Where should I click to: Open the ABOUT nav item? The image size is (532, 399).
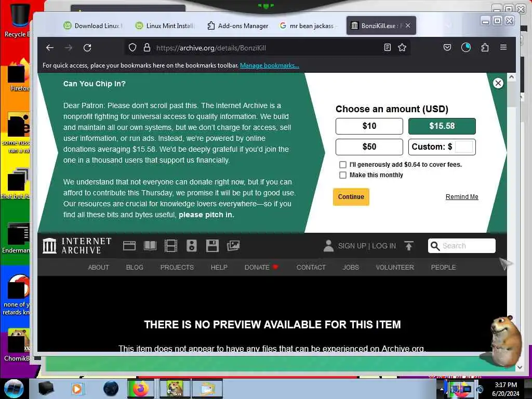[x=98, y=268]
